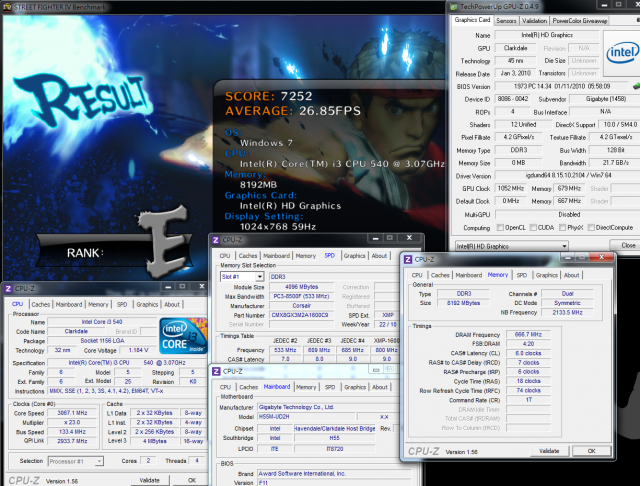The width and height of the screenshot is (641, 486).
Task: Click the Multi-GPU value Disabled
Action: pyautogui.click(x=568, y=214)
